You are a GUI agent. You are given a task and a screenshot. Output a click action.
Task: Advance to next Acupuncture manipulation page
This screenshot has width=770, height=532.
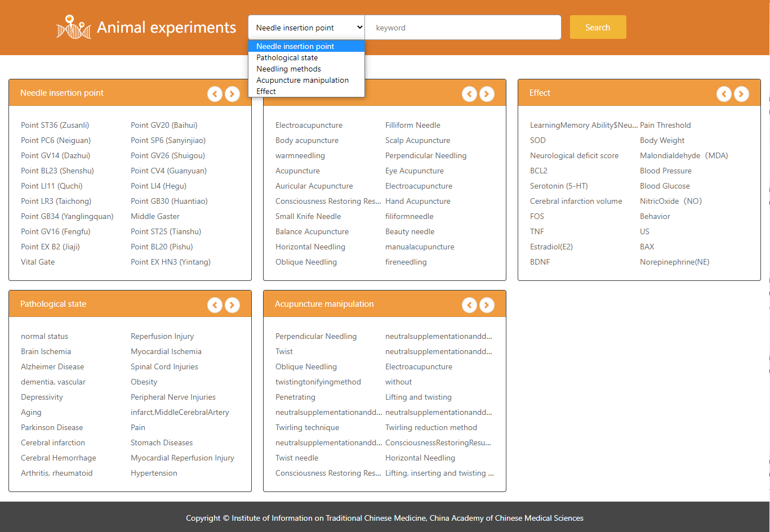point(487,305)
